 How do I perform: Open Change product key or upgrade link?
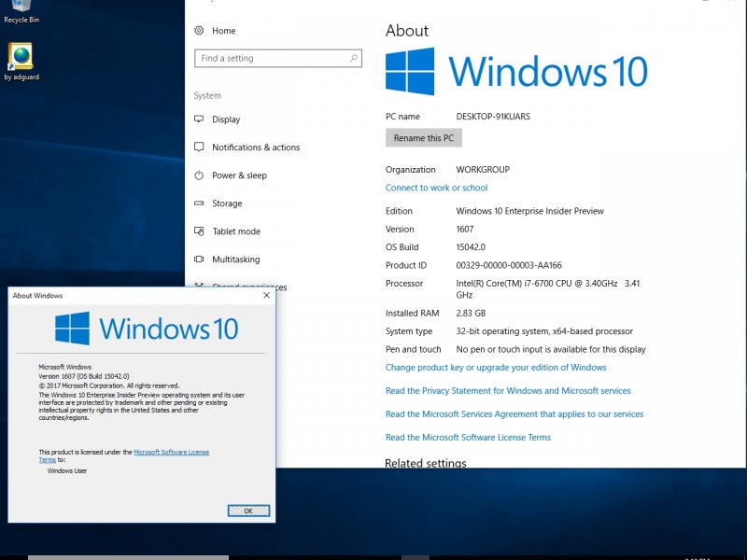(x=496, y=367)
